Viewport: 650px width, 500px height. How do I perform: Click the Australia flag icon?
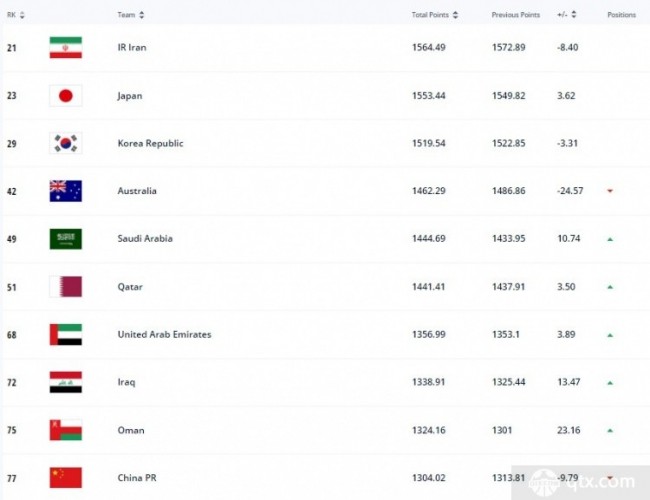(x=66, y=191)
